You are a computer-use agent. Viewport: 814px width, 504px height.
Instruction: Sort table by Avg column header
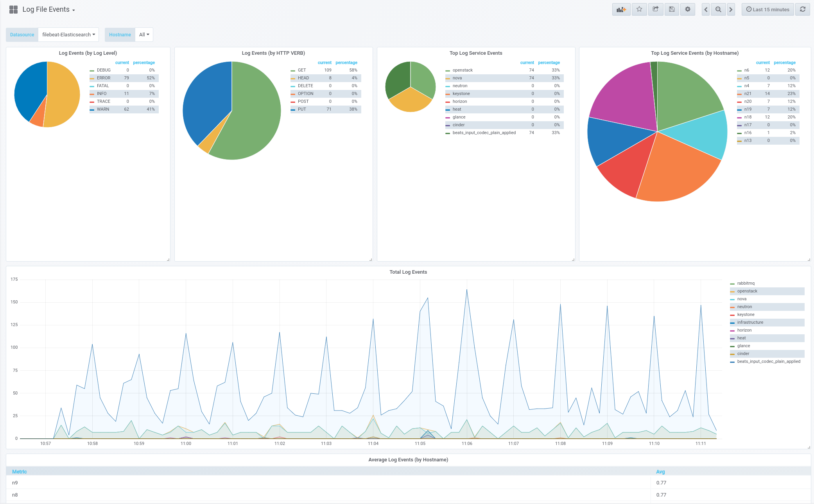tap(660, 472)
